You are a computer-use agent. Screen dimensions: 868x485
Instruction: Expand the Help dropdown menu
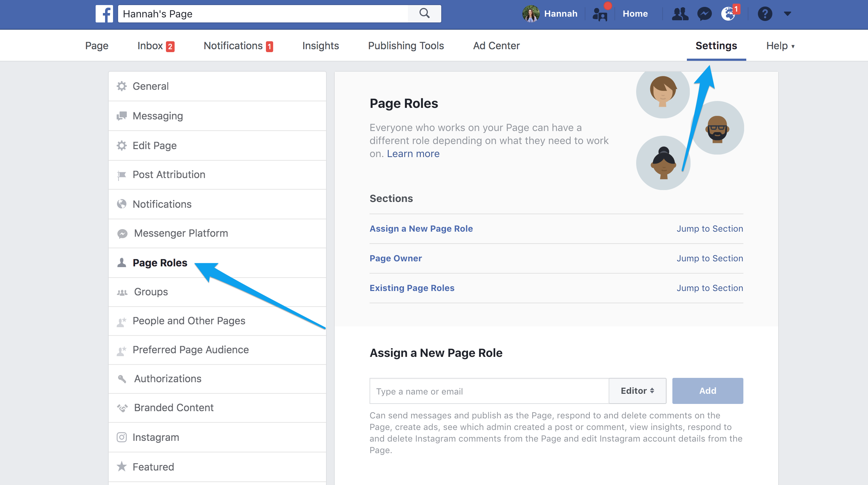pos(780,46)
